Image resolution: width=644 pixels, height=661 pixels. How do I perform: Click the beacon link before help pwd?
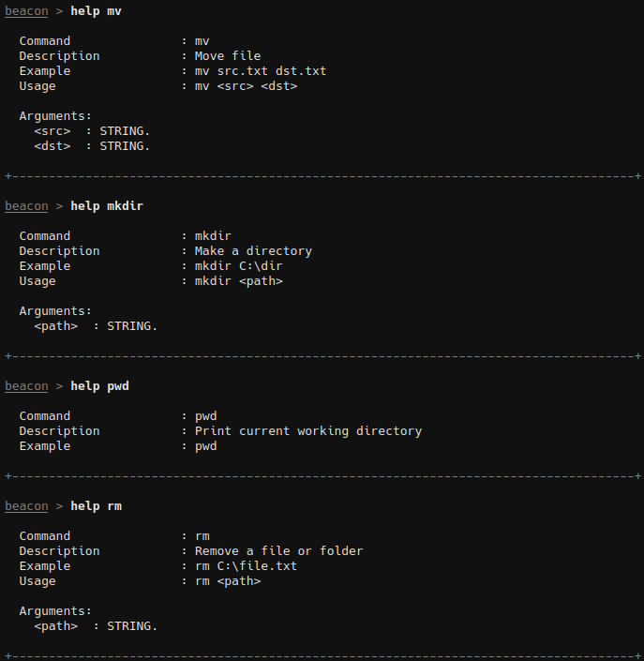[x=26, y=385]
